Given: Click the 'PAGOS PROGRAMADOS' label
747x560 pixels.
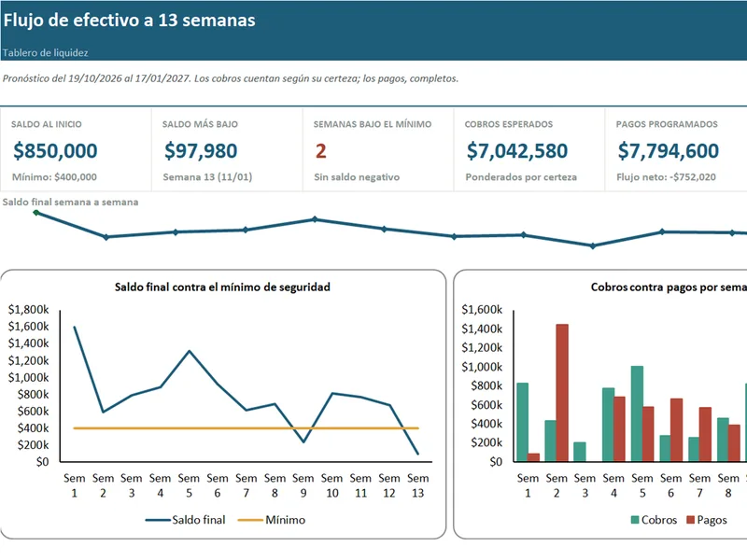Looking at the screenshot, I should pos(667,124).
